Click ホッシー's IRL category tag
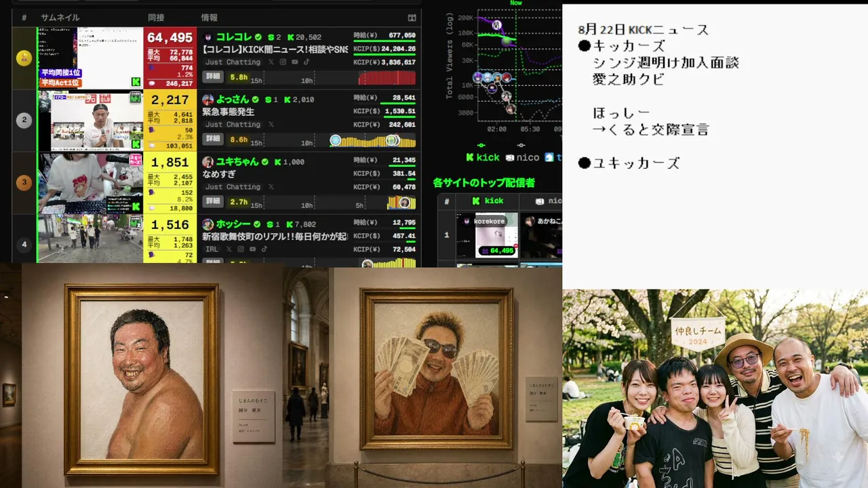Screen dimensions: 868x488 click(x=212, y=249)
